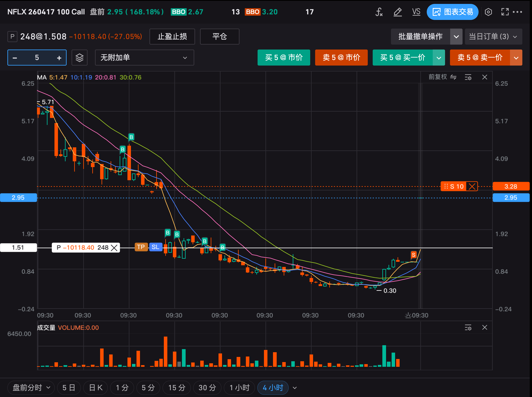Image resolution: width=532 pixels, height=397 pixels.
Task: Increase quantity with the plus stepper
Action: tap(59, 58)
